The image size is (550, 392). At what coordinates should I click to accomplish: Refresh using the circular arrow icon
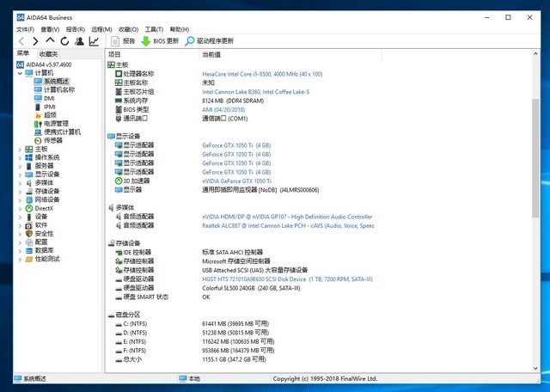[64, 41]
